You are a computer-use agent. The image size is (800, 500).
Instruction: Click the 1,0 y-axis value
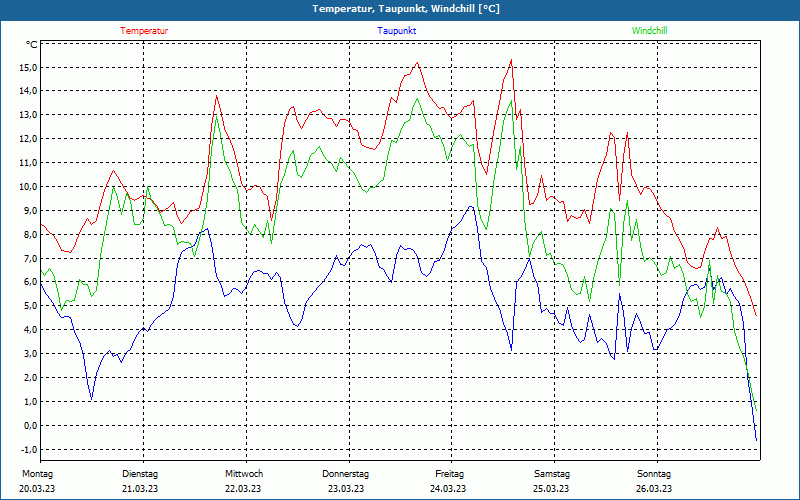pyautogui.click(x=30, y=402)
